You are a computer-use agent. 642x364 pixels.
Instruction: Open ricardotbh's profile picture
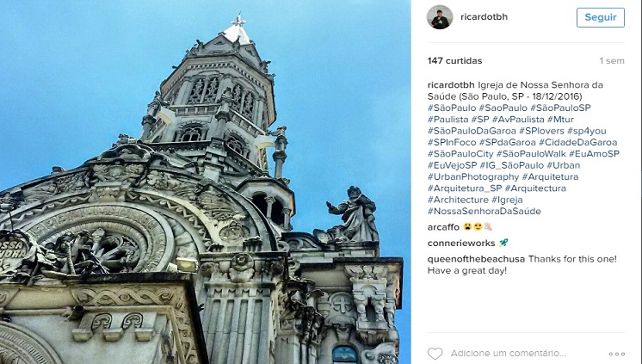[440, 17]
